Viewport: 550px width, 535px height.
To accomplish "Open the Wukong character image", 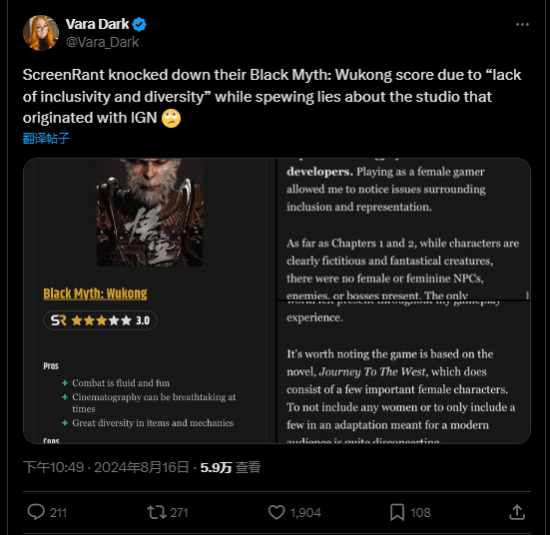I will pos(150,212).
